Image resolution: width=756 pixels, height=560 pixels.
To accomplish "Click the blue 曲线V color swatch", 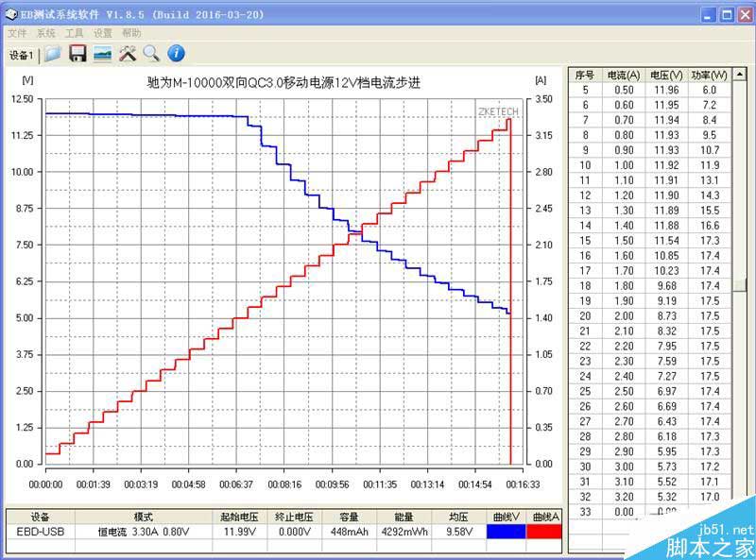I will point(507,532).
